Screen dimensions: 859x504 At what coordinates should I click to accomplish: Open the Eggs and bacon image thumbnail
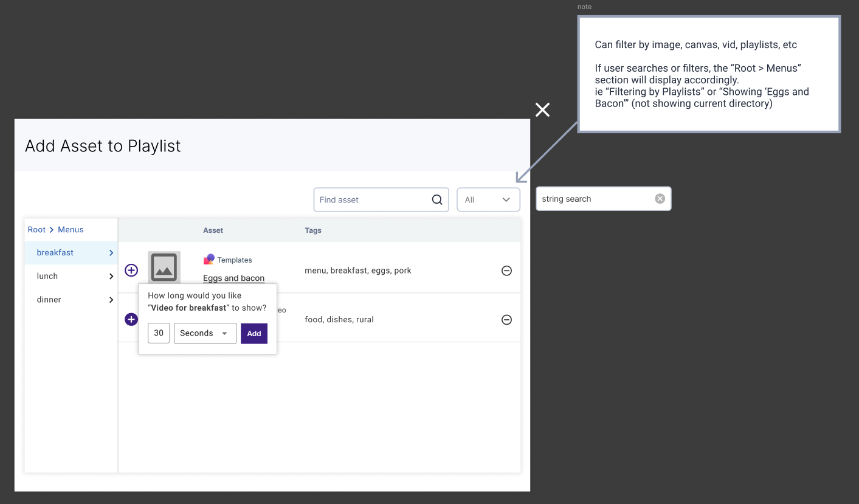tap(164, 268)
